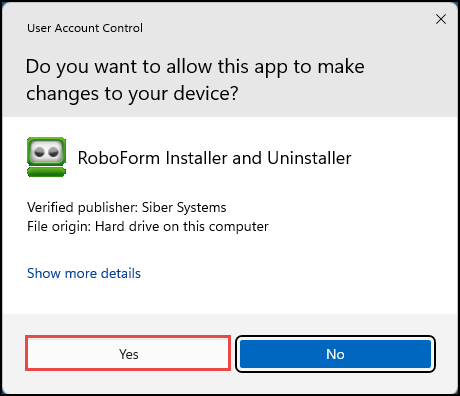Click the allow this app question heading
This screenshot has height=396, width=460.
pos(195,80)
